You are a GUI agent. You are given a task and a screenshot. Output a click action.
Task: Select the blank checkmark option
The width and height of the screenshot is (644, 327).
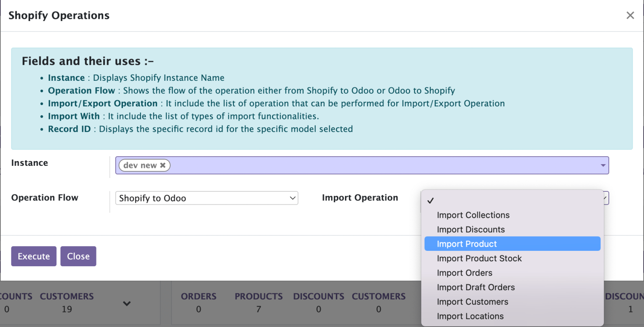(x=431, y=200)
